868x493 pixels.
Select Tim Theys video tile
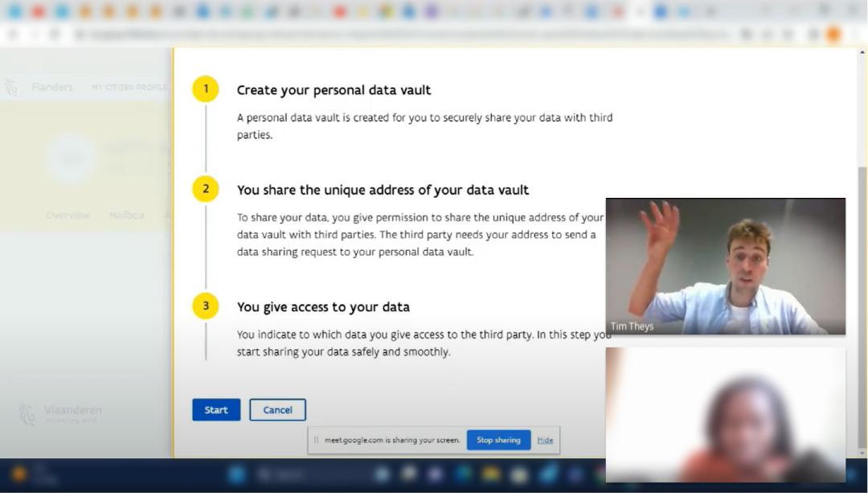(725, 266)
